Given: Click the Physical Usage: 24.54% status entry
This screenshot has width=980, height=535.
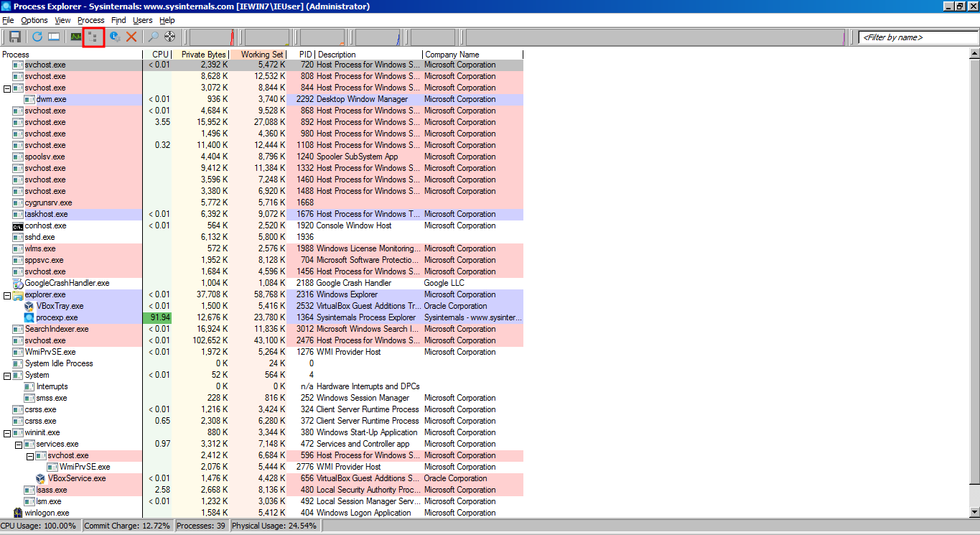Looking at the screenshot, I should [x=274, y=526].
